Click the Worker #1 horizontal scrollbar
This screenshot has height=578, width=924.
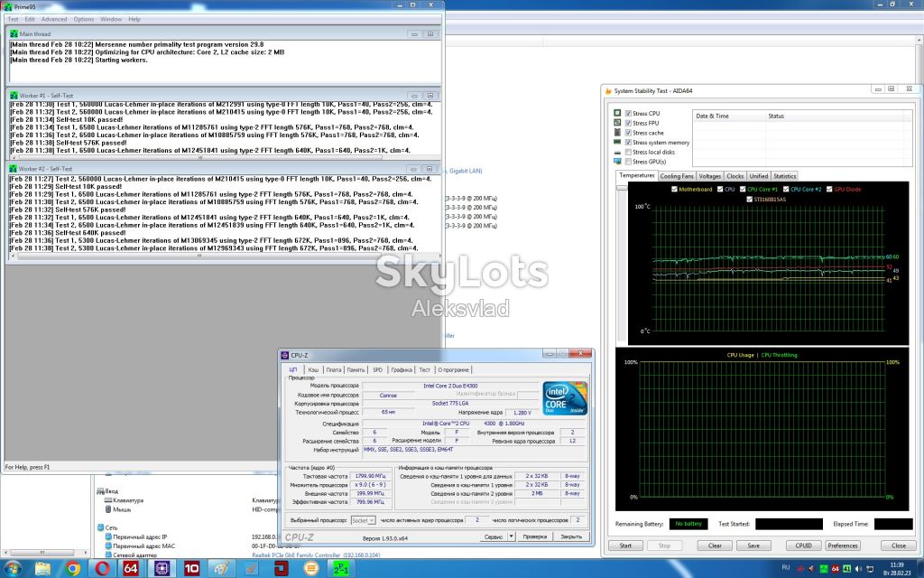click(199, 157)
